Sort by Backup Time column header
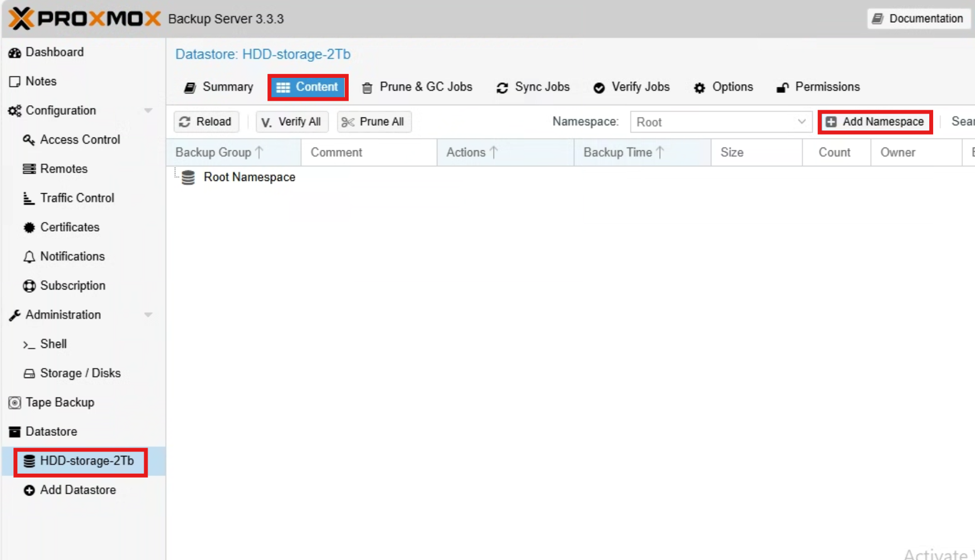The width and height of the screenshot is (975, 560). click(x=642, y=153)
